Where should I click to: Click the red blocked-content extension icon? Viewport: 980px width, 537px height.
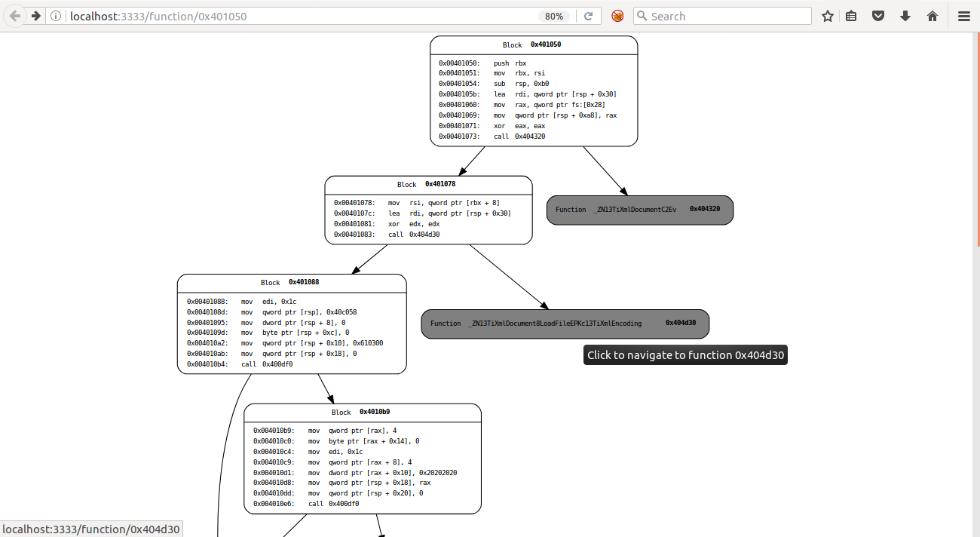pos(617,16)
